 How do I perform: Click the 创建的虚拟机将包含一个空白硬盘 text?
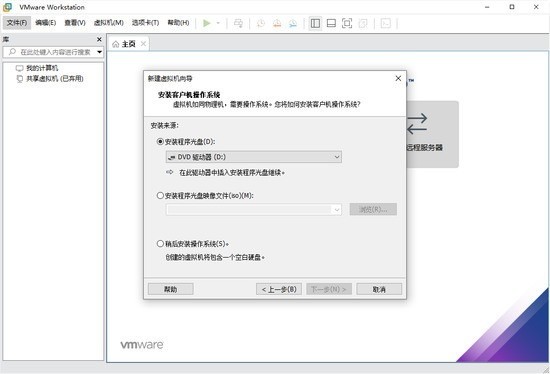pyautogui.click(x=215, y=258)
